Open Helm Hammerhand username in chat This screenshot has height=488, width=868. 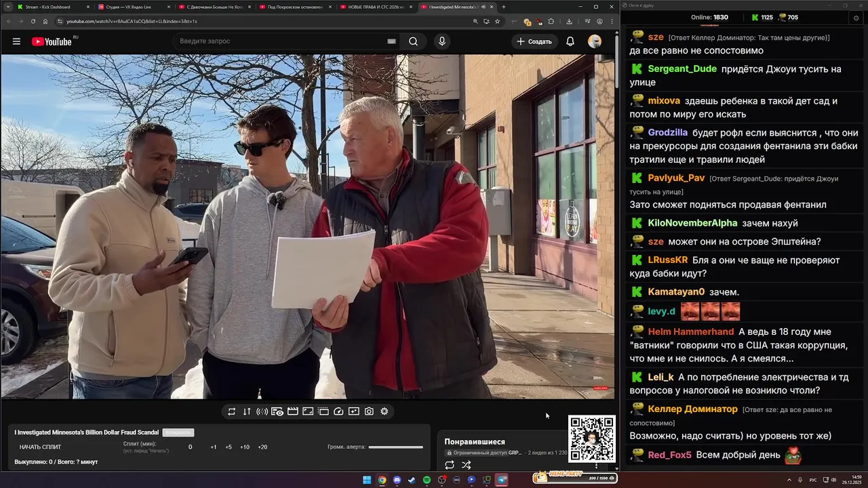[691, 331]
